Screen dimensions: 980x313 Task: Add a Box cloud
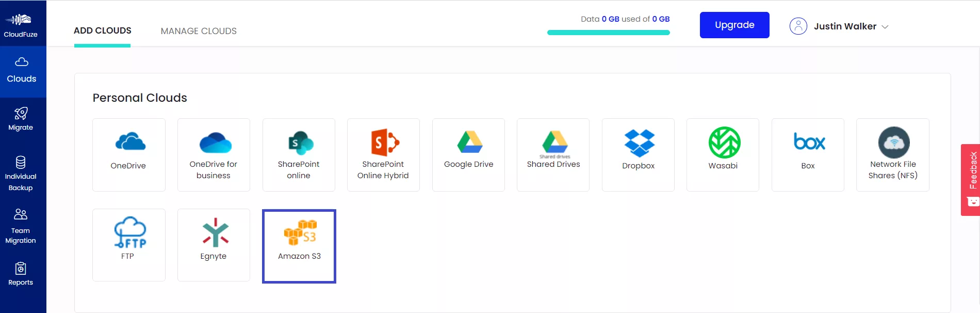(808, 155)
